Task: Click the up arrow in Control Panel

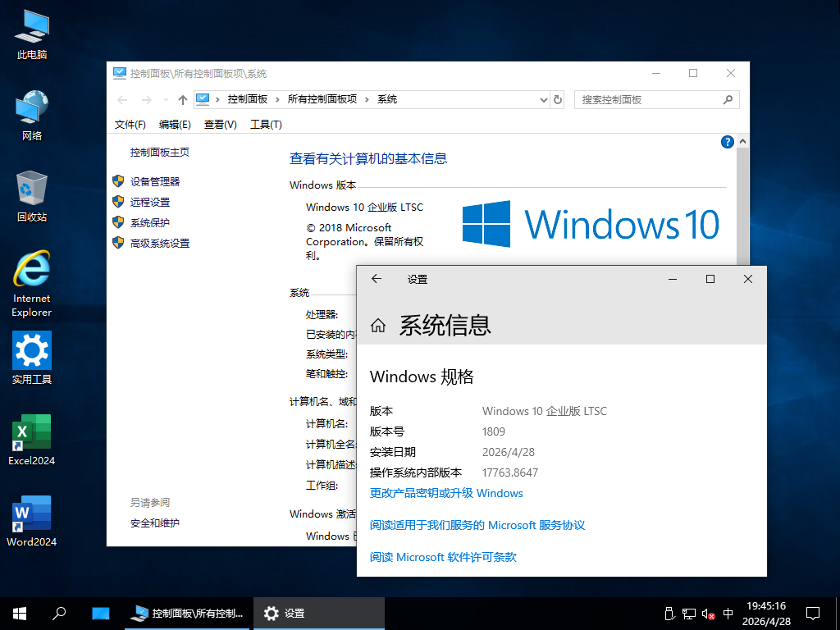Action: (x=183, y=99)
